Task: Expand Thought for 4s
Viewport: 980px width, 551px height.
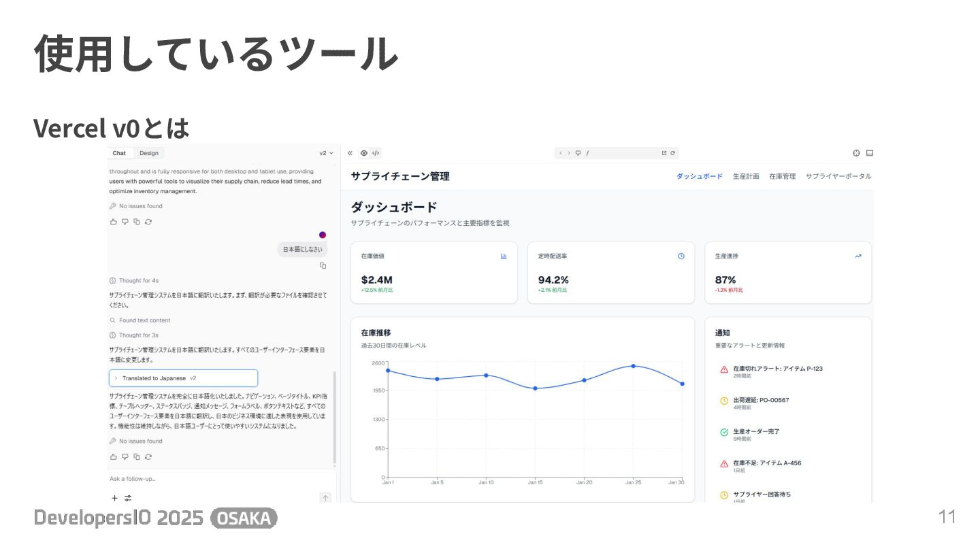Action: click(x=134, y=280)
